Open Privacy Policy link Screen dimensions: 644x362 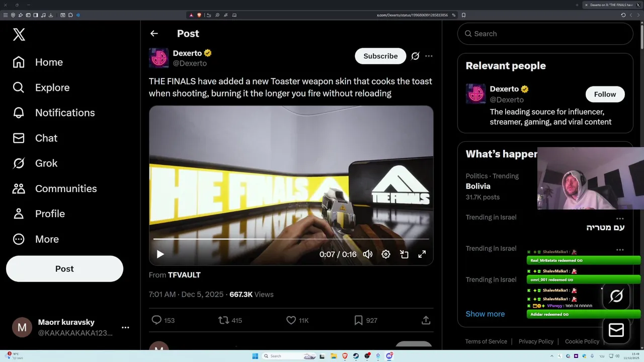(x=536, y=341)
